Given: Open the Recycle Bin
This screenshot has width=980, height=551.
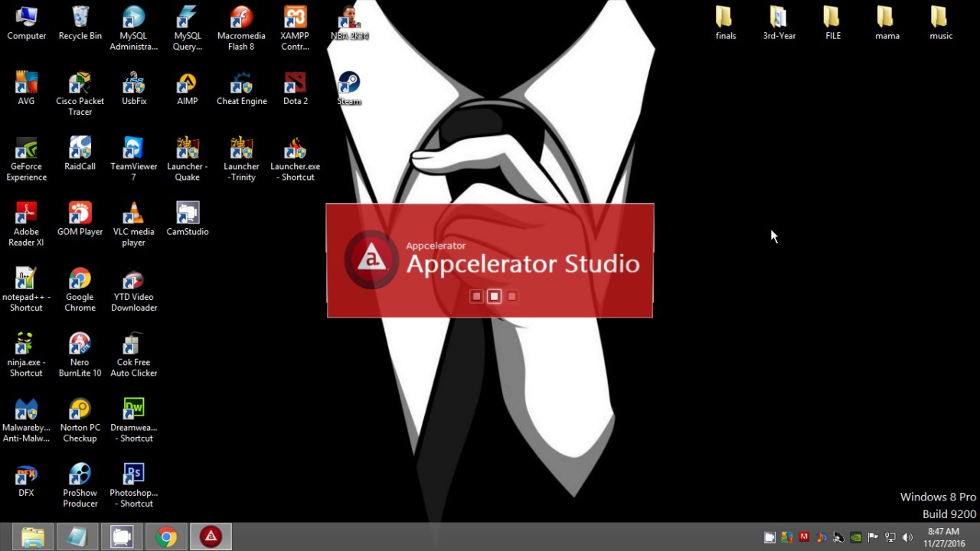Looking at the screenshot, I should pyautogui.click(x=80, y=23).
